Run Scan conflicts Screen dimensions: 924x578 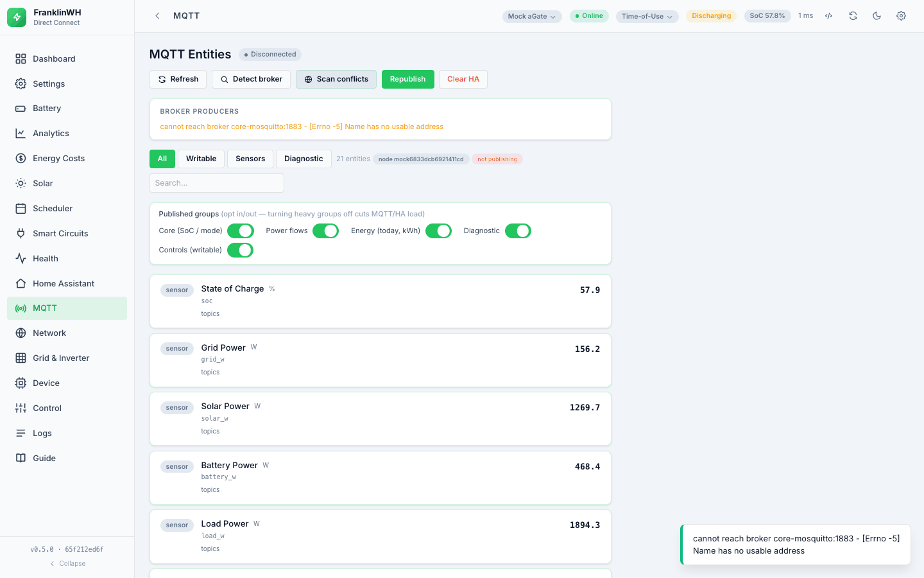pyautogui.click(x=336, y=80)
